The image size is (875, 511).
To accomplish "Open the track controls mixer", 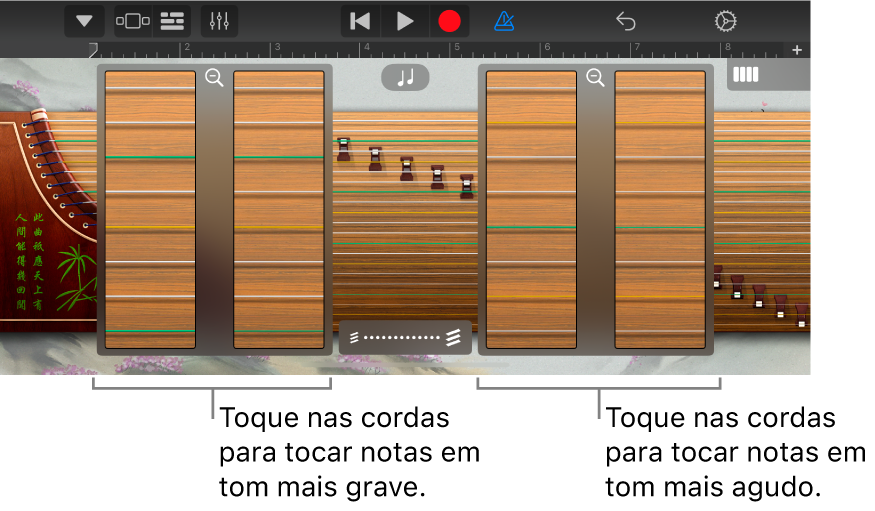I will [219, 21].
